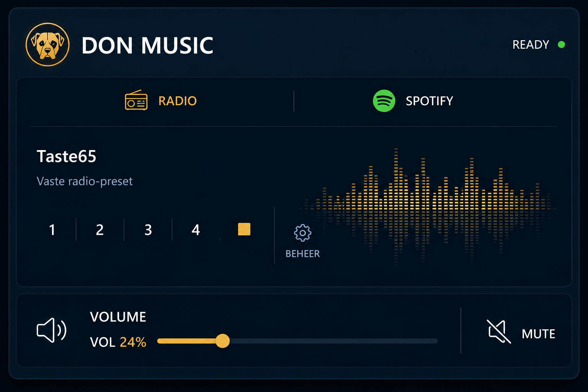Click the radio device icon

pyautogui.click(x=136, y=101)
